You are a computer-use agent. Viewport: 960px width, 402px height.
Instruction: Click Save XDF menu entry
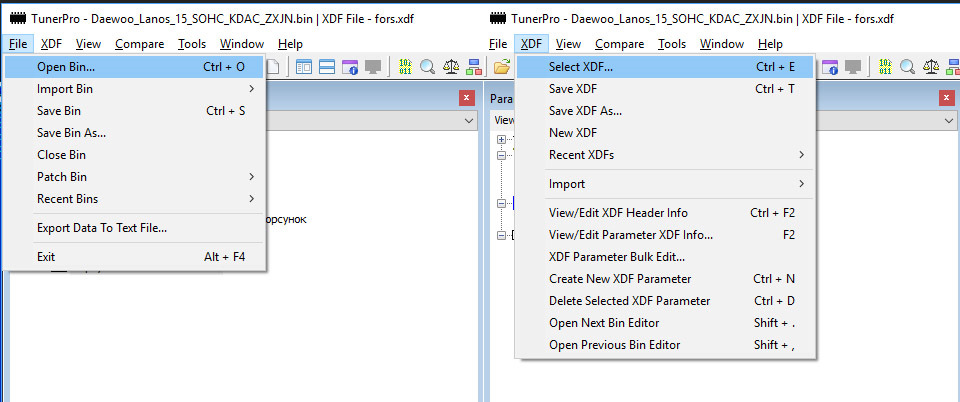tap(665, 89)
